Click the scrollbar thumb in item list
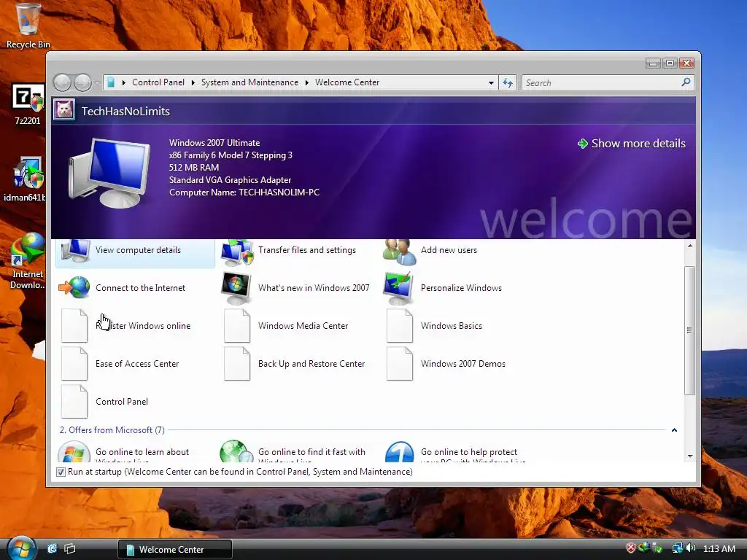 point(689,330)
